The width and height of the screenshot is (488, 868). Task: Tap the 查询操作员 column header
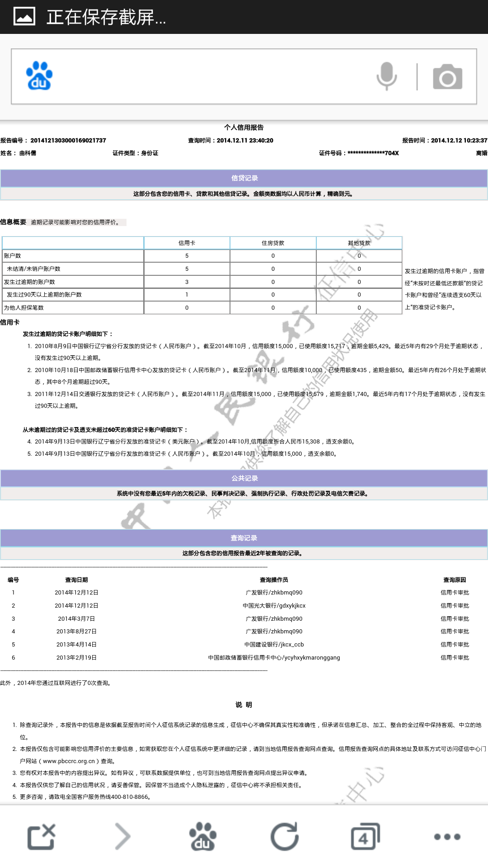click(x=274, y=580)
